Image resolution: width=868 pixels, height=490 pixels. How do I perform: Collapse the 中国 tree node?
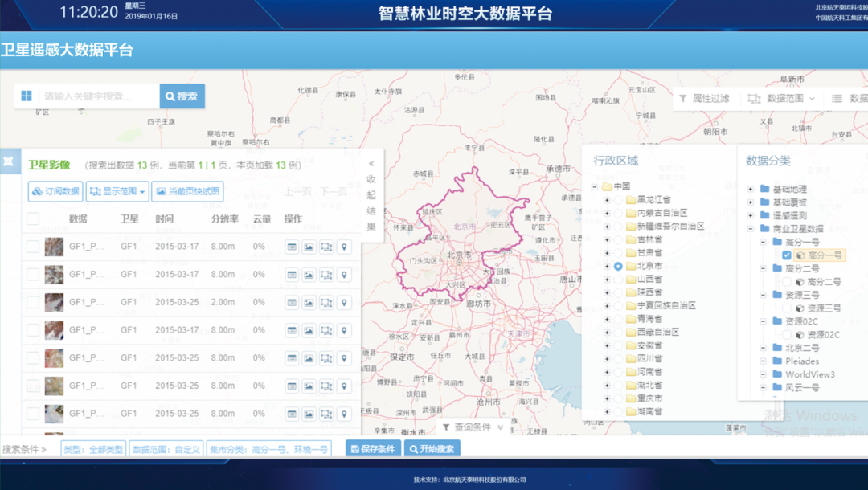point(594,187)
